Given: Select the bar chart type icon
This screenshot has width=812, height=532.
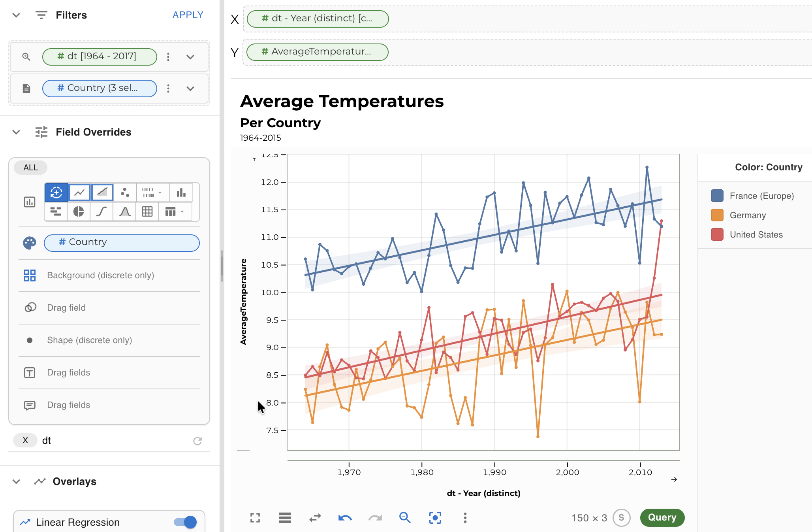Looking at the screenshot, I should (x=181, y=192).
